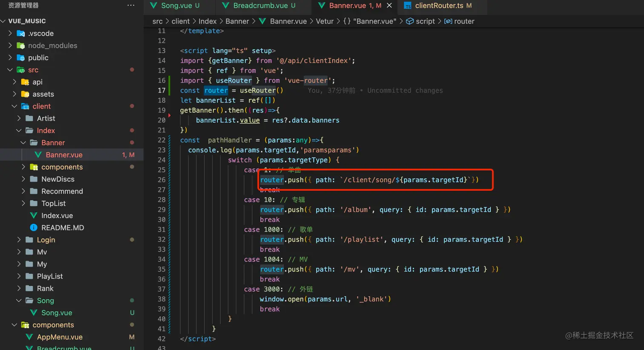Viewport: 644px width, 350px height.
Task: Click the window.open(params.url, '_blank') line
Action: [x=325, y=299]
